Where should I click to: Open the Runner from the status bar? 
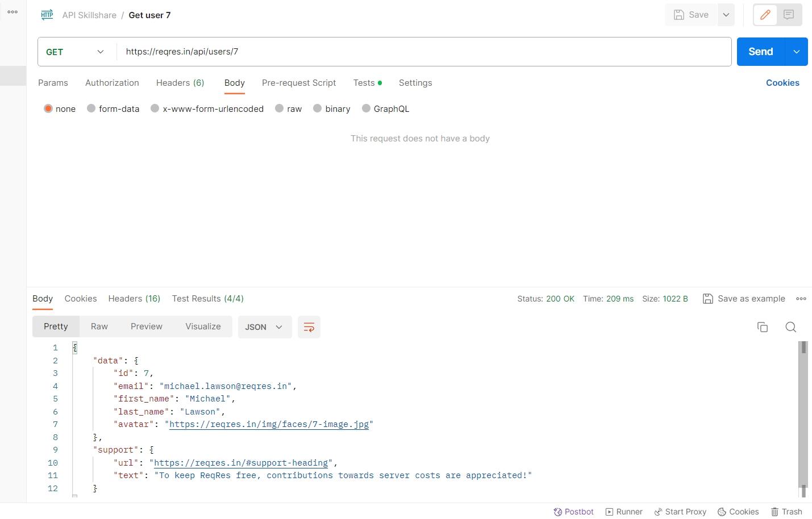624,512
